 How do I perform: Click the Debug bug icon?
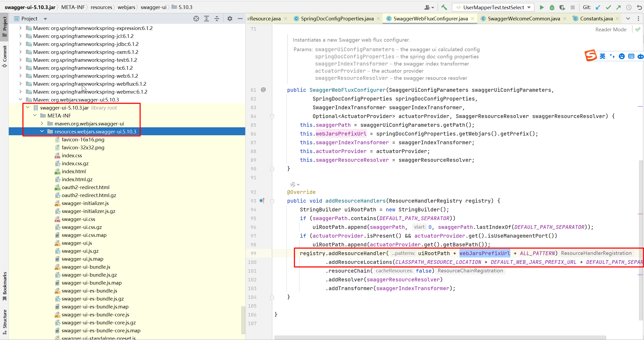(x=552, y=7)
